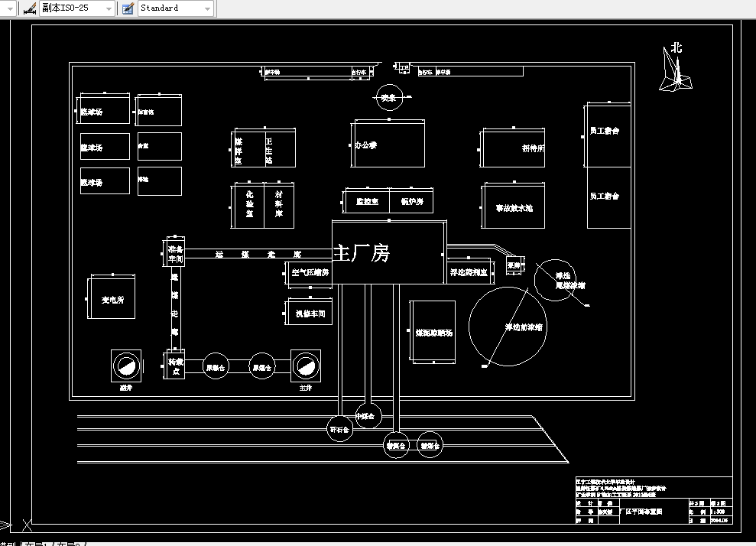Select the 空气压缩房 label

[x=310, y=272]
